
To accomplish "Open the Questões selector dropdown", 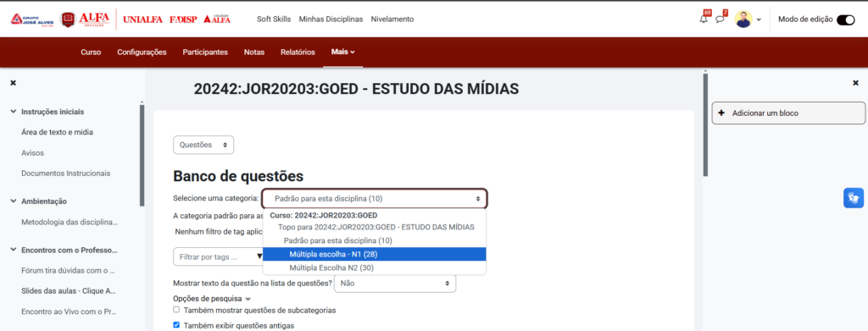I will click(203, 145).
